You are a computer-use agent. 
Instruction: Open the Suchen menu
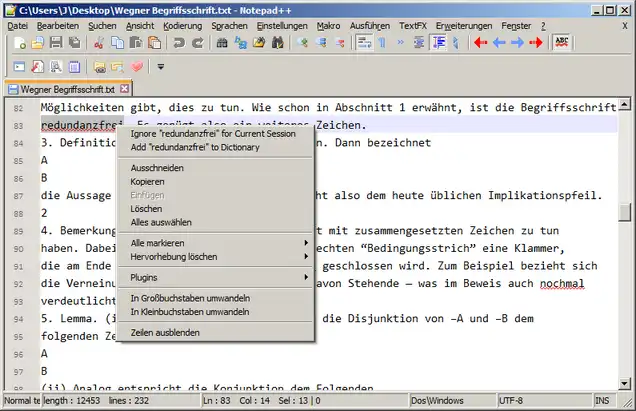(x=102, y=26)
